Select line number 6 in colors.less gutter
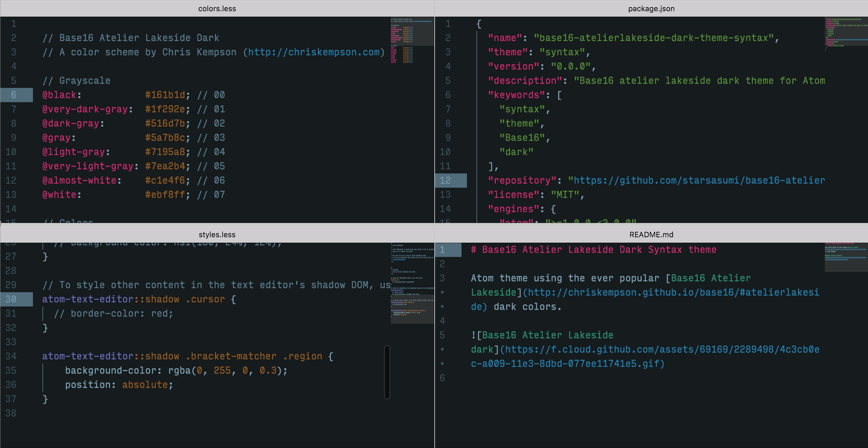The height and width of the screenshot is (448, 868). click(14, 95)
